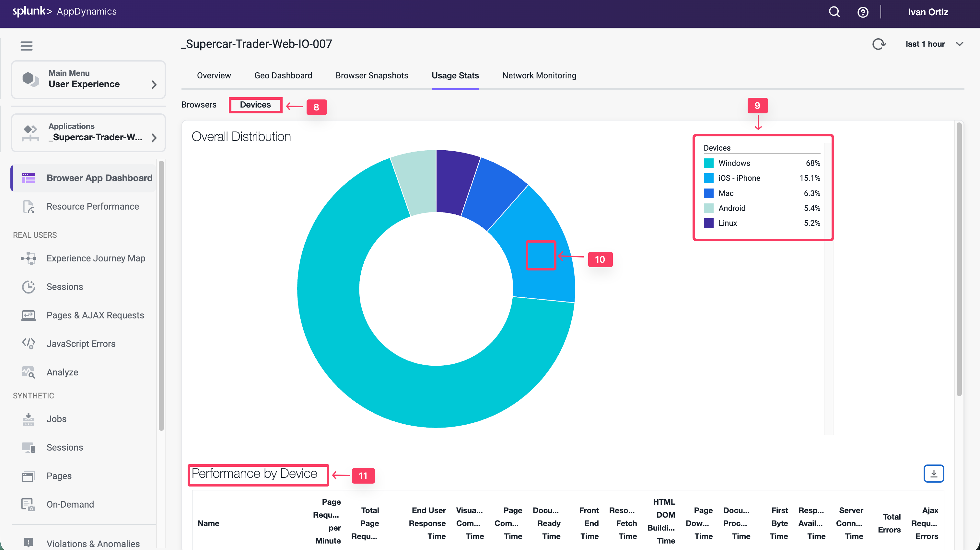Open the Analyze section
Screen dimensions: 980x550
(x=63, y=372)
